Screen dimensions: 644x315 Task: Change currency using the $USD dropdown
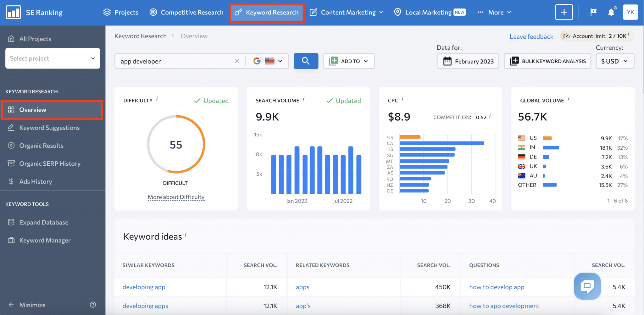614,61
